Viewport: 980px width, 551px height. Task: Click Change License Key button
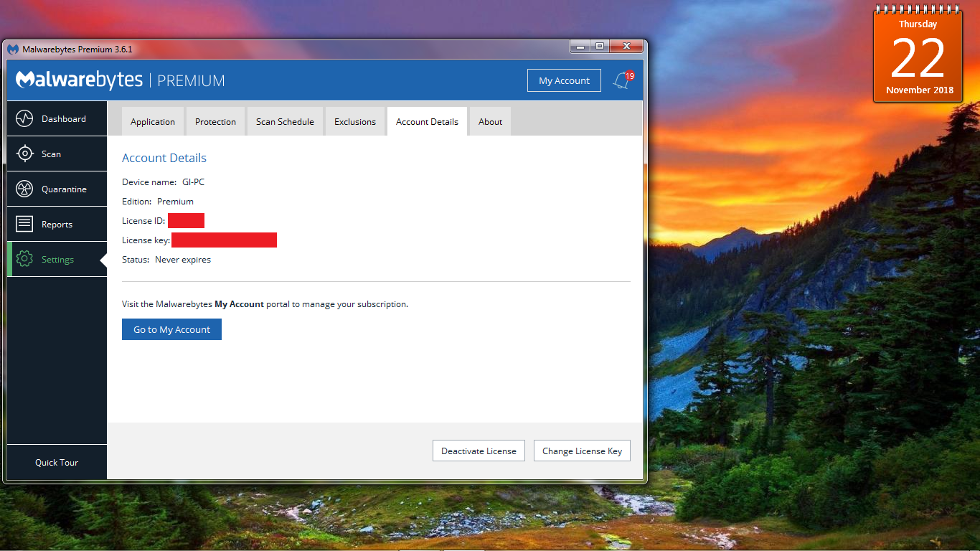pos(582,451)
